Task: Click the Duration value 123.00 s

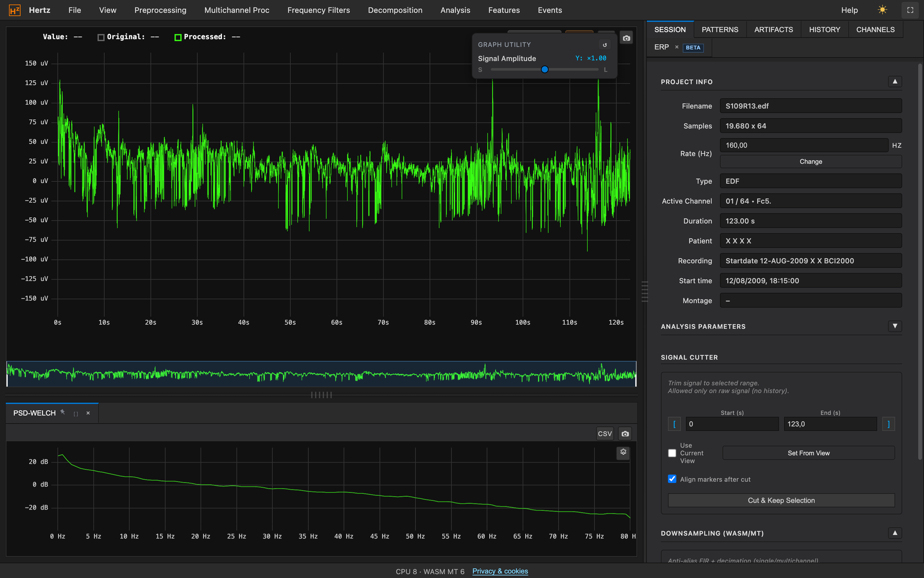Action: click(x=811, y=221)
